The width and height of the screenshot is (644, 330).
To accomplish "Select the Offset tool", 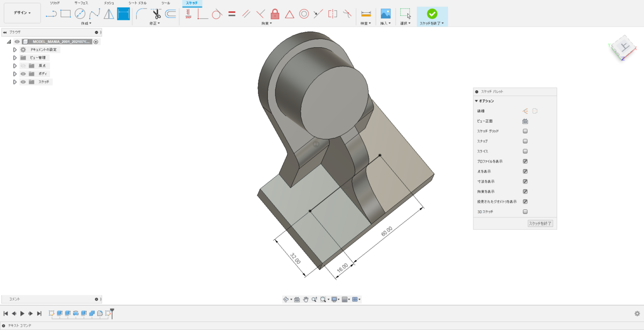I will pyautogui.click(x=171, y=14).
